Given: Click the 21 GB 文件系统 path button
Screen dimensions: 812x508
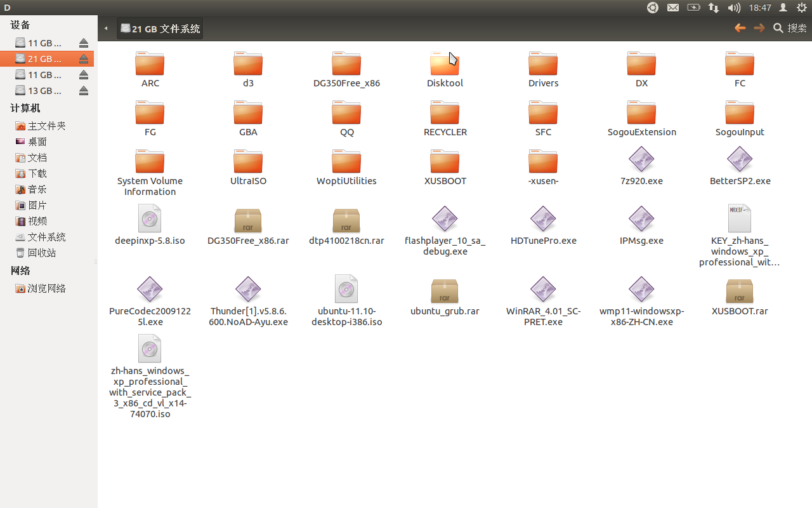Looking at the screenshot, I should click(160, 29).
